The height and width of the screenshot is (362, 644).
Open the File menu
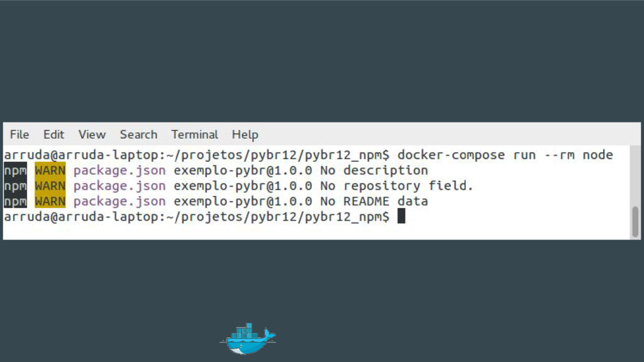[19, 134]
